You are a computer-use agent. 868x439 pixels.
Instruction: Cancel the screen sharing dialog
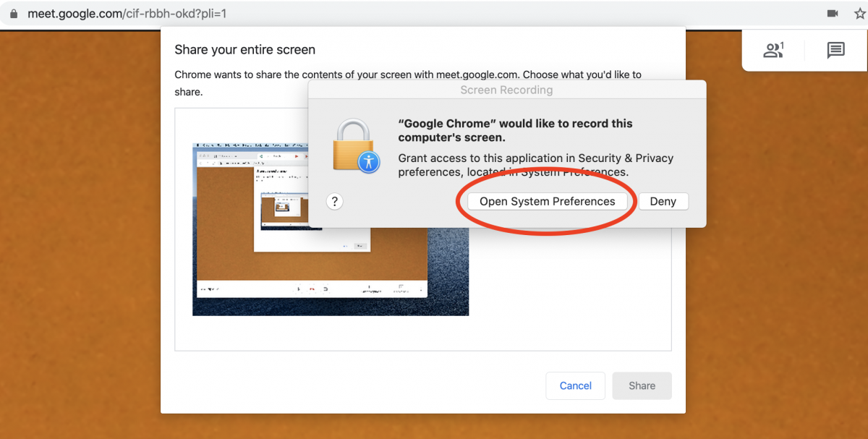(576, 385)
